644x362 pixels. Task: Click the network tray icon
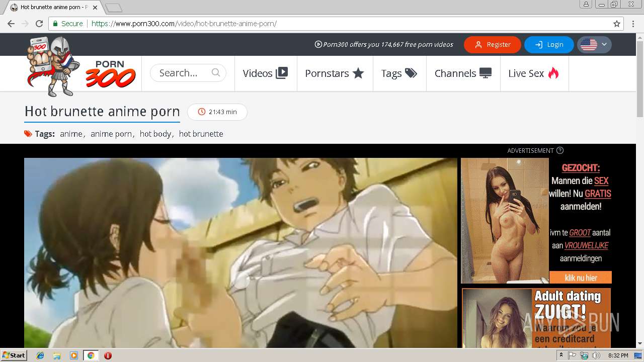584,355
